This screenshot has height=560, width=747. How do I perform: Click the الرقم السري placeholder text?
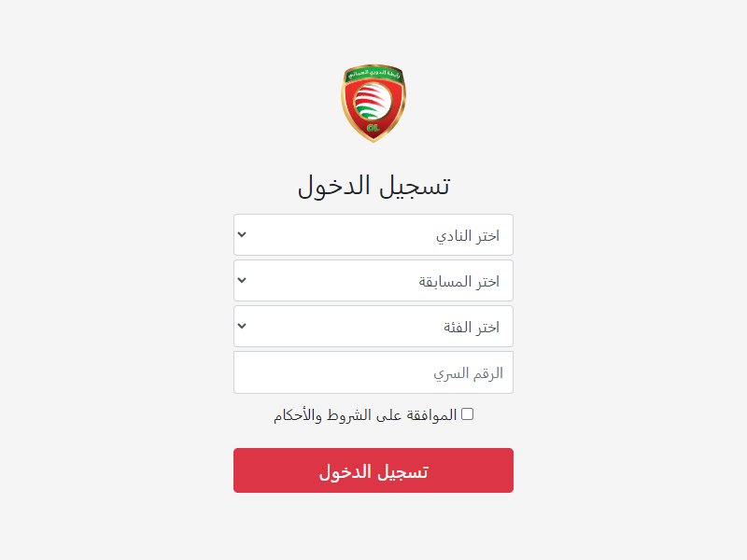pyautogui.click(x=469, y=372)
